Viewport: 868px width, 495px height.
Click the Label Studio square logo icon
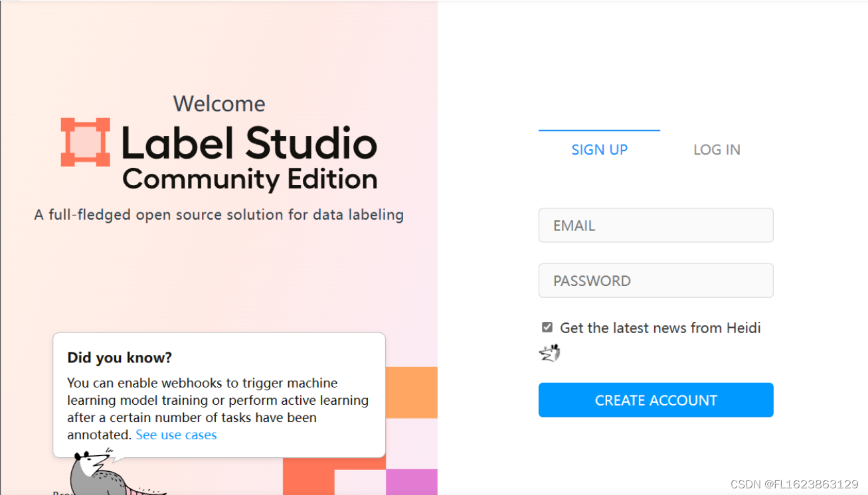coord(86,142)
